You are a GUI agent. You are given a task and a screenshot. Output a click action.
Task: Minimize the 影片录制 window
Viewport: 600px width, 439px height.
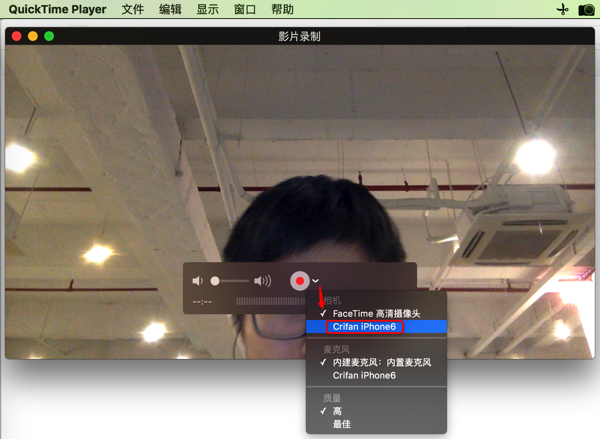(33, 36)
